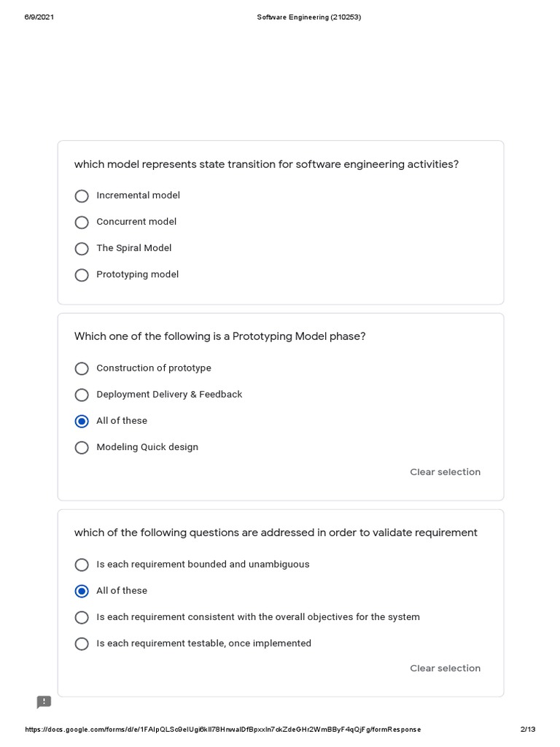This screenshot has width=560, height=747.
Task: Click the report problem feedback icon
Action: click(44, 702)
